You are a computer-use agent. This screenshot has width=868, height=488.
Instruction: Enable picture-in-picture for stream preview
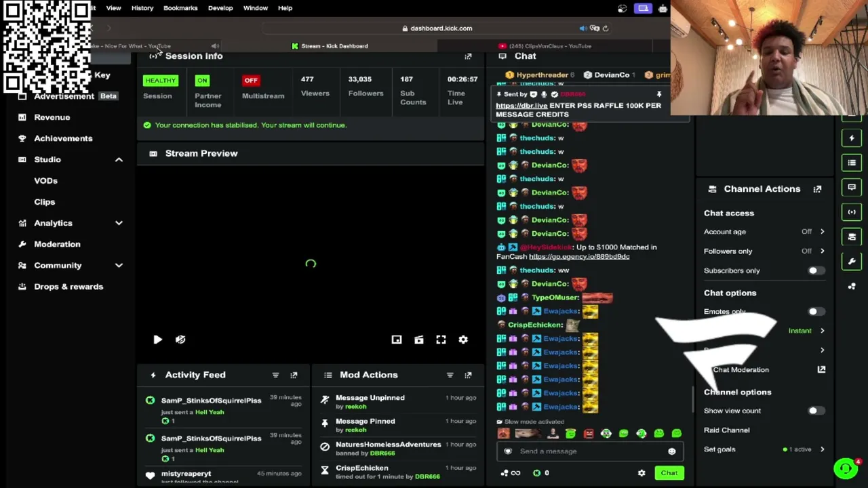coord(397,340)
